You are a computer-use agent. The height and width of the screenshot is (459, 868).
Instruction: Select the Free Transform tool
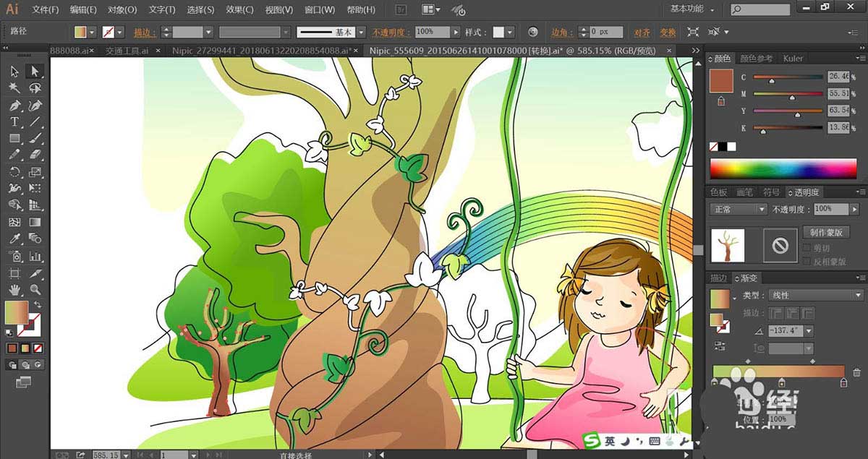(35, 189)
